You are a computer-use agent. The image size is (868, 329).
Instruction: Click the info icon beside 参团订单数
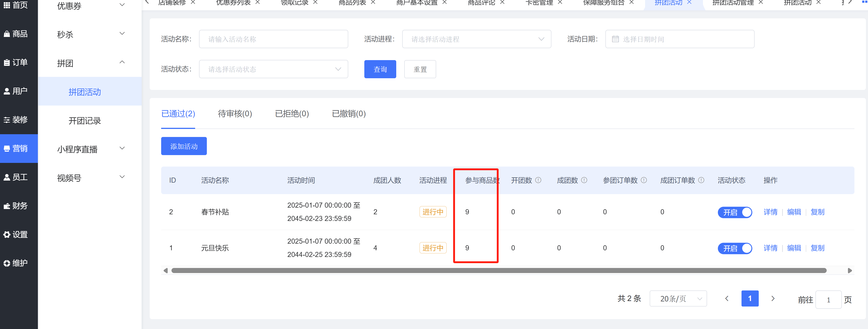tap(643, 180)
